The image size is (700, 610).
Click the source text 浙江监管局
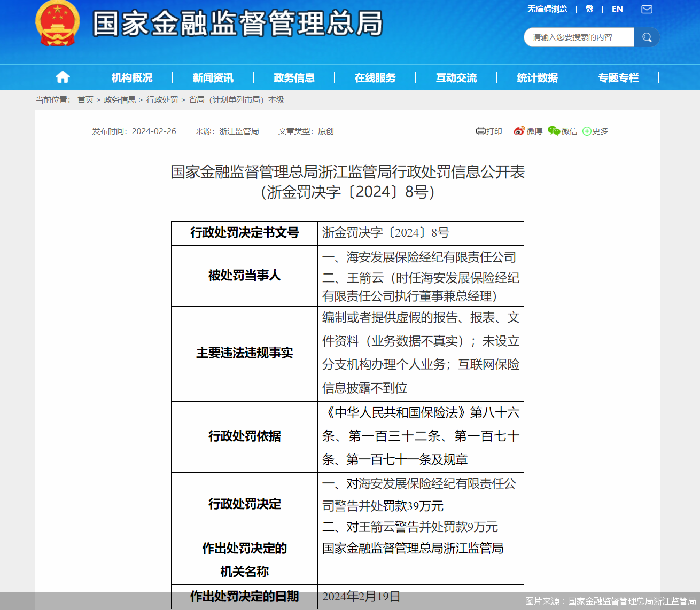click(x=239, y=131)
